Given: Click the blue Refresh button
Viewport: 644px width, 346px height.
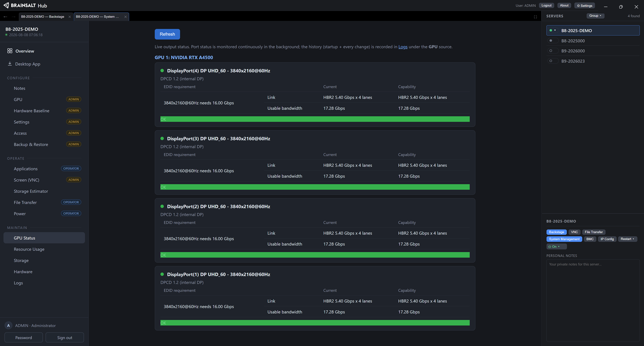Looking at the screenshot, I should 167,34.
